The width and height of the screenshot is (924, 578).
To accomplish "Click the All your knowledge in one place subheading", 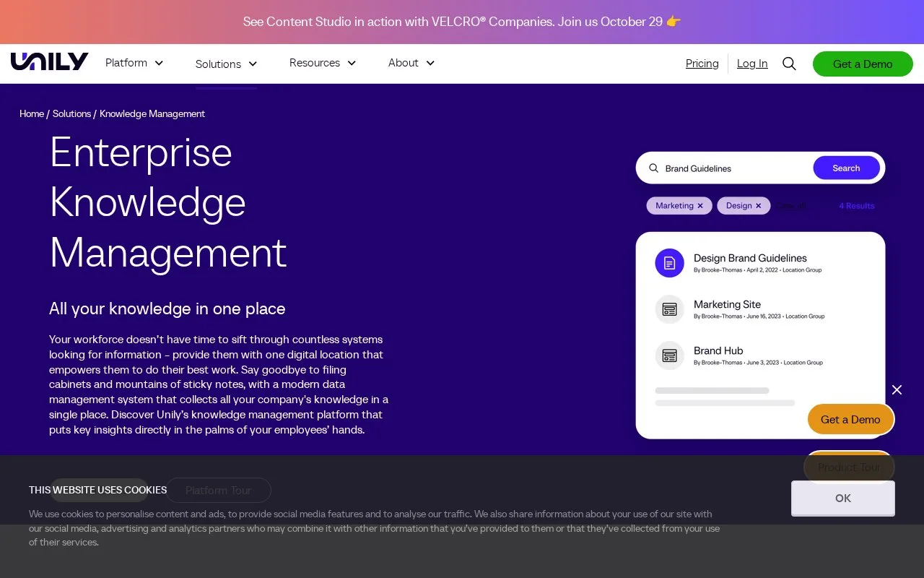I will coord(167,309).
